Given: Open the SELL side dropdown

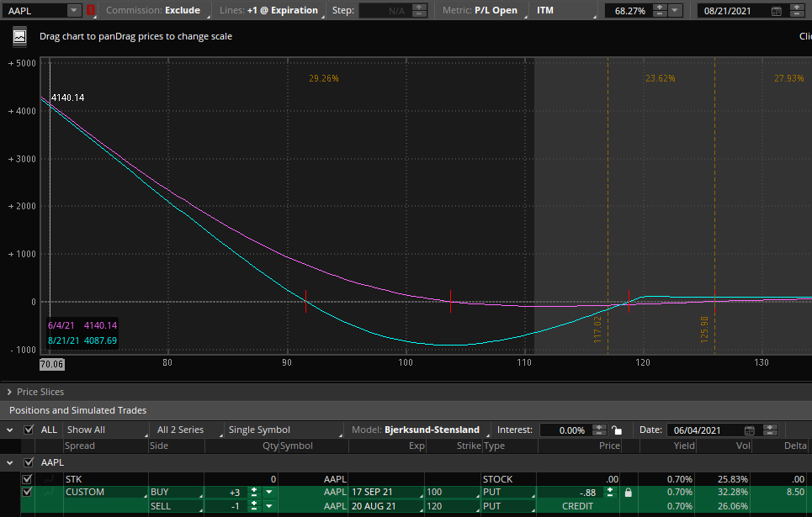Looking at the screenshot, I should click(176, 506).
